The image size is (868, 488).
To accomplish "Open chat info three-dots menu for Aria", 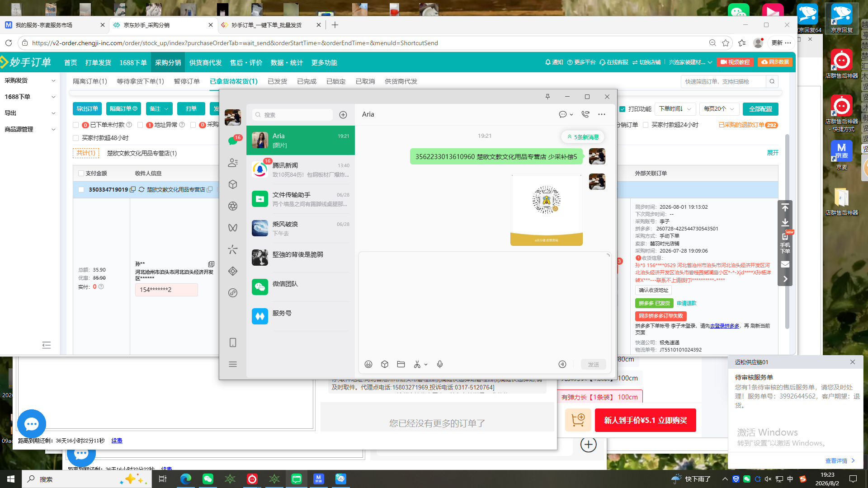I will pyautogui.click(x=602, y=114).
